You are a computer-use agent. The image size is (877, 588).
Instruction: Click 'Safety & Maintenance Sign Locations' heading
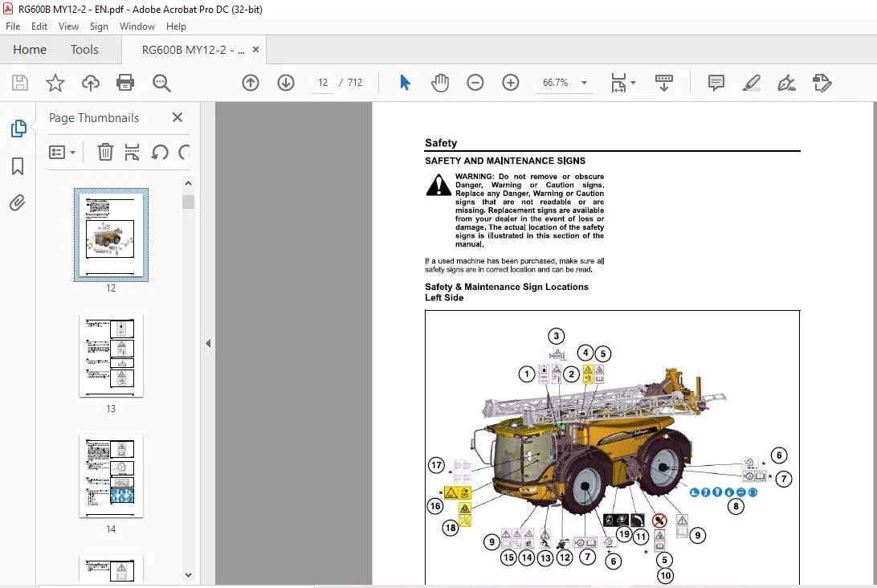tap(507, 287)
